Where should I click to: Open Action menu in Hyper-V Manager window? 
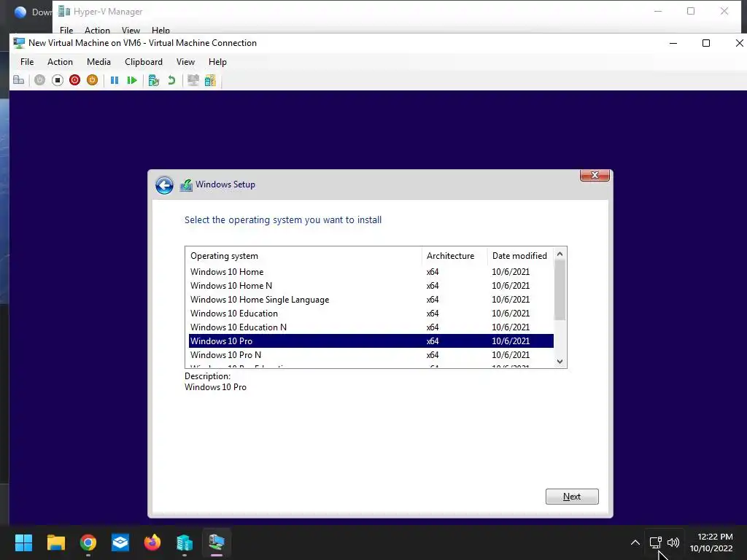pyautogui.click(x=97, y=30)
